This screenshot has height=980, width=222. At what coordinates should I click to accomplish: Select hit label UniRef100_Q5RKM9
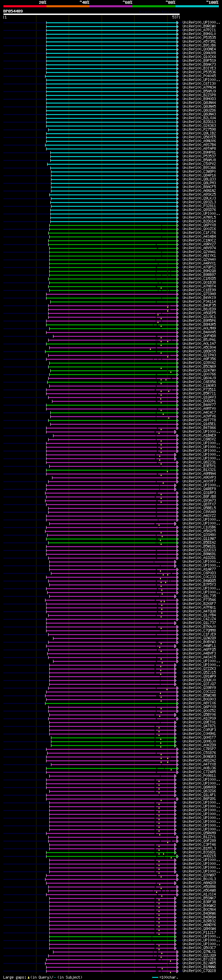click(199, 833)
